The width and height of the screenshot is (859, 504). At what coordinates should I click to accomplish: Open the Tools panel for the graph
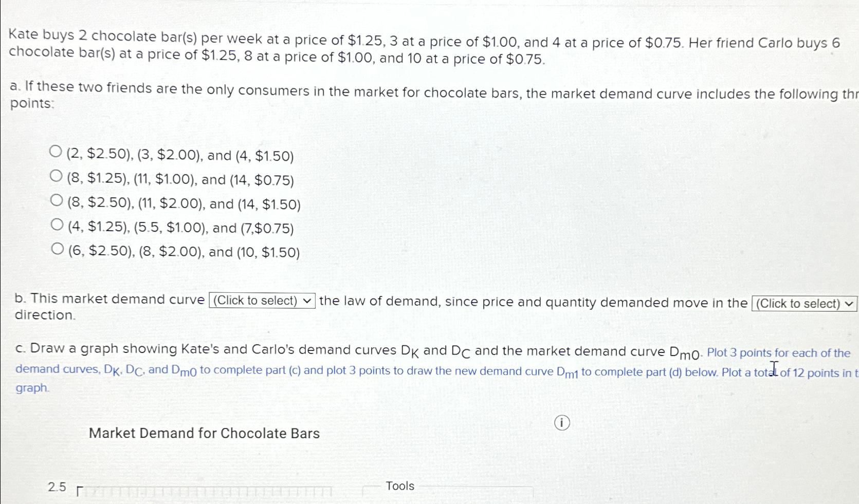pos(400,486)
